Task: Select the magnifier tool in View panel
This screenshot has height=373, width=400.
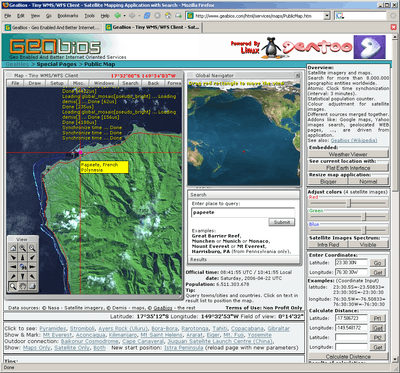Action: coord(13,286)
